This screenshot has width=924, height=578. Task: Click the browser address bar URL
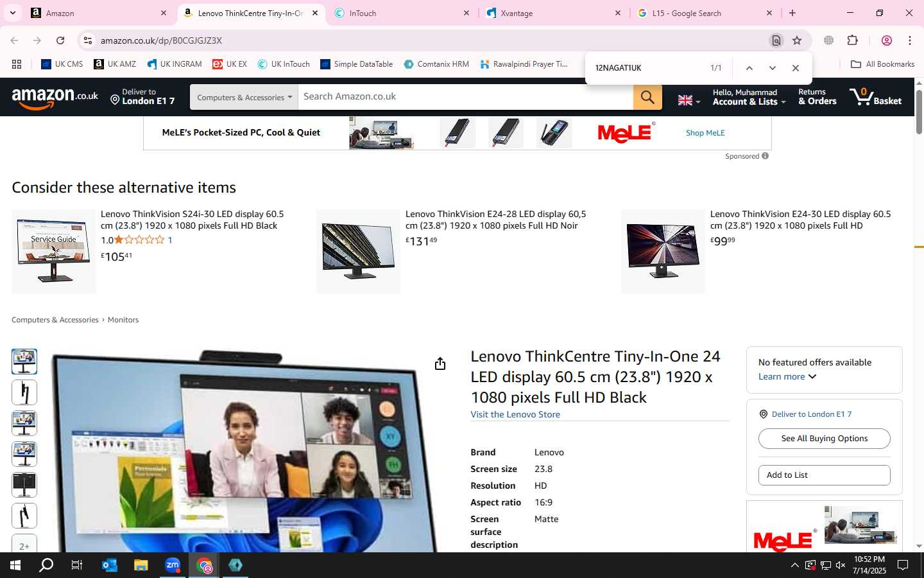point(161,40)
